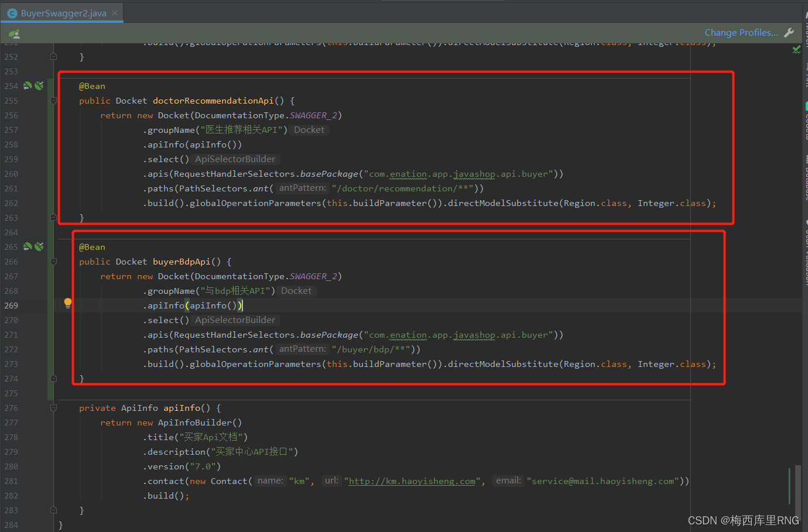Click line number 281 in the gutter
This screenshot has height=532, width=808.
(11, 481)
